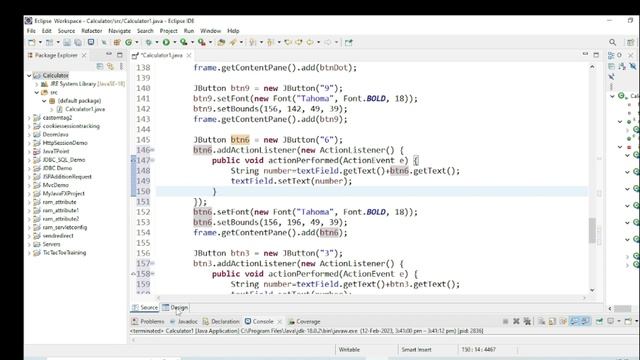Click the Save icon in toolbar
Screen dimensions: 640x360
tap(67, 42)
